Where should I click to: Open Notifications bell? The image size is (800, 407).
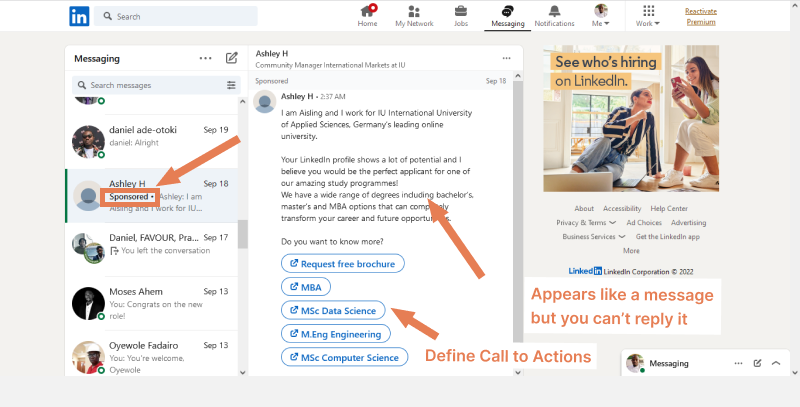pyautogui.click(x=554, y=16)
